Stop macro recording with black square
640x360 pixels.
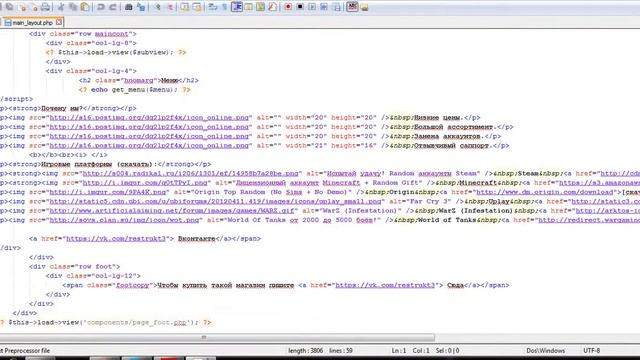tap(300, 7)
